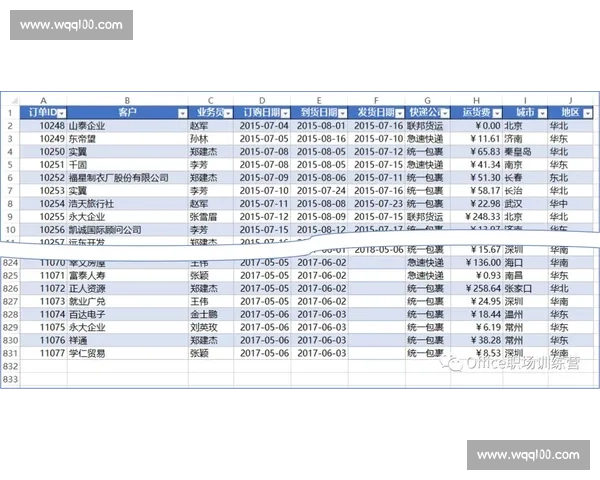Click customer cell 凯诚国际顾问公司
600x480 pixels.
click(127, 230)
